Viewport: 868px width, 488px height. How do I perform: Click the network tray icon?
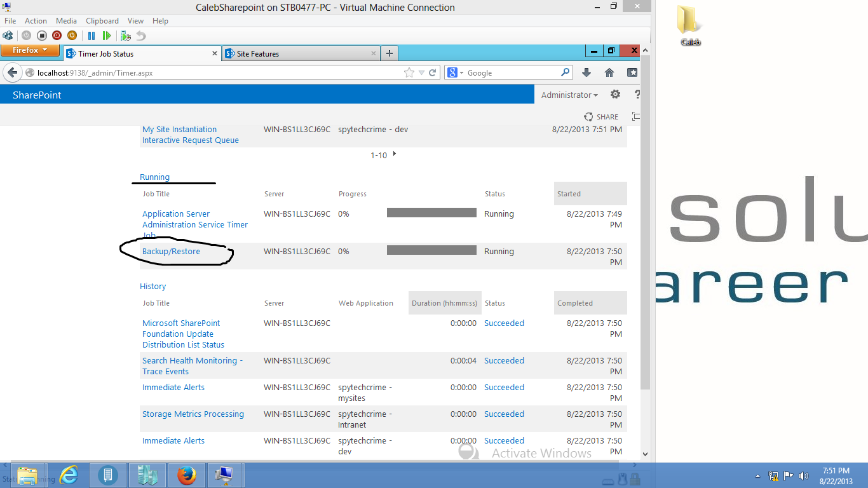773,476
